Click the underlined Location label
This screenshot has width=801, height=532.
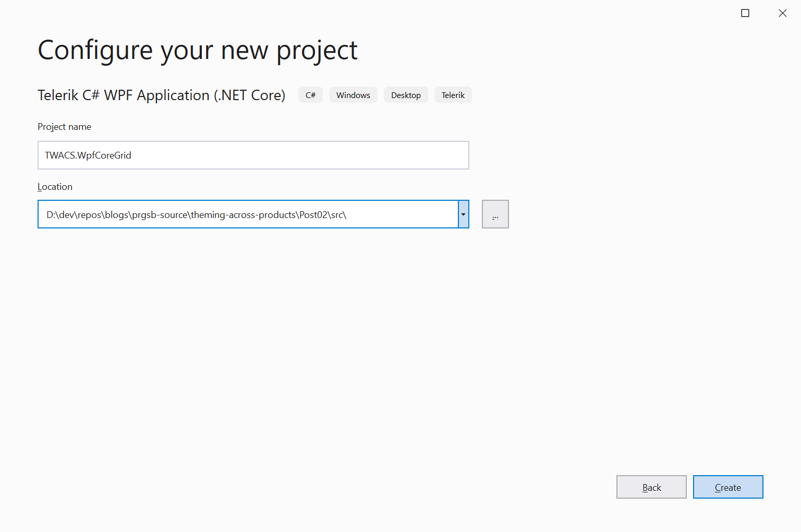55,186
